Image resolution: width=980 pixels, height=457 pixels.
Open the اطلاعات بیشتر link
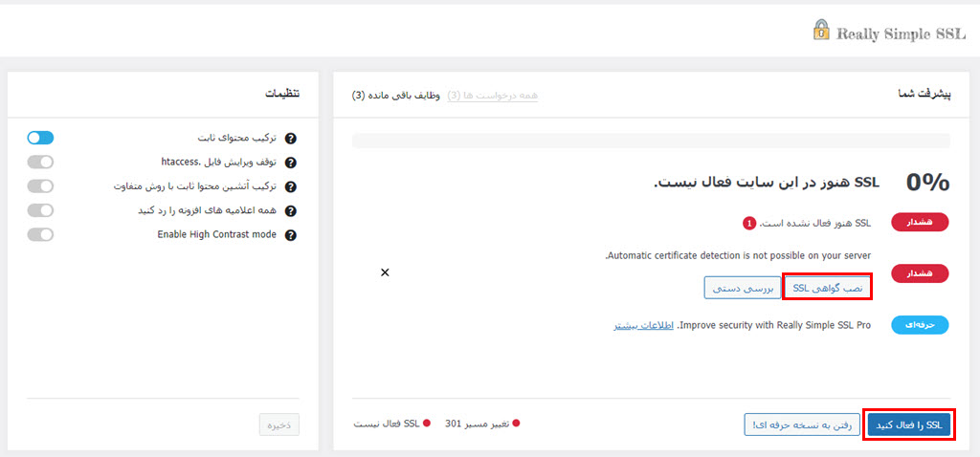pyautogui.click(x=642, y=326)
